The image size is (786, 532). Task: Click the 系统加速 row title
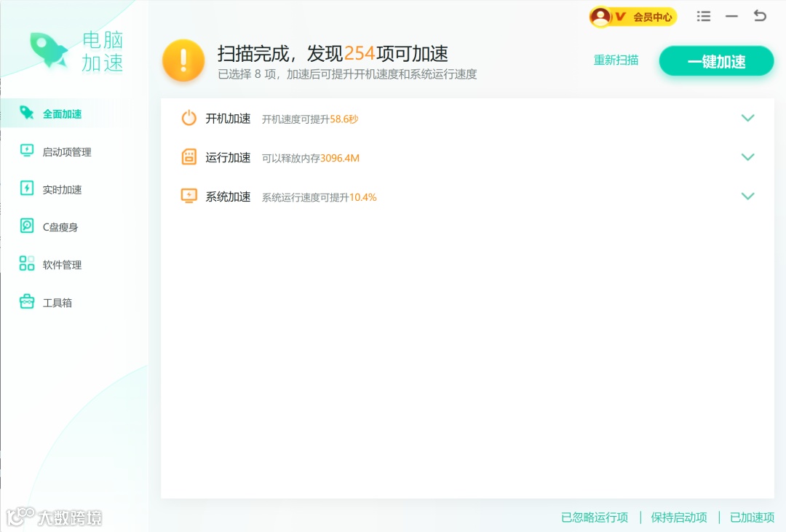(228, 196)
